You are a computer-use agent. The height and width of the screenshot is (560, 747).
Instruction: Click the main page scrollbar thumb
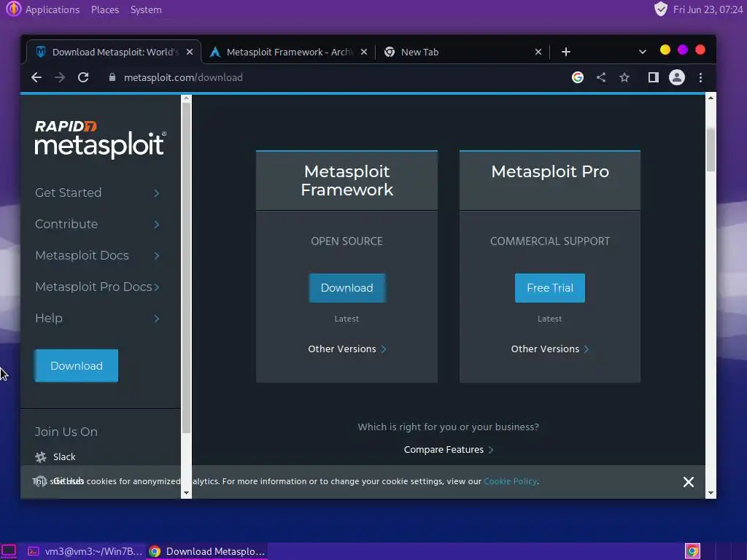(711, 150)
